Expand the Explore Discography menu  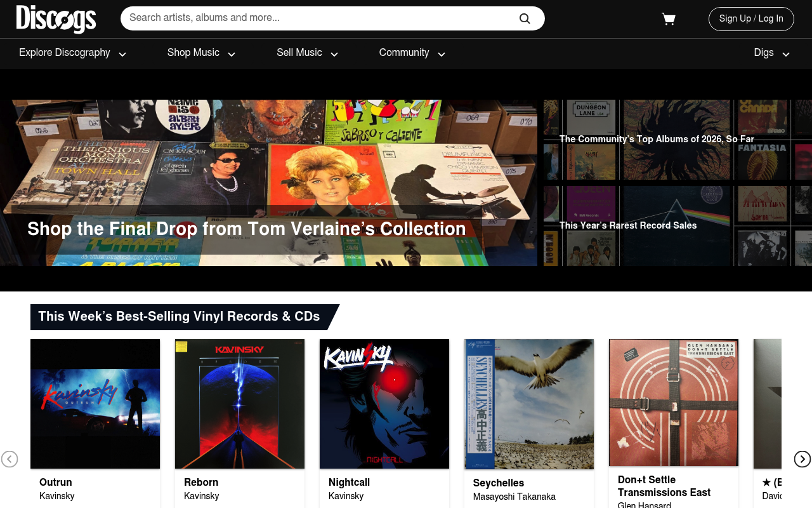point(73,53)
